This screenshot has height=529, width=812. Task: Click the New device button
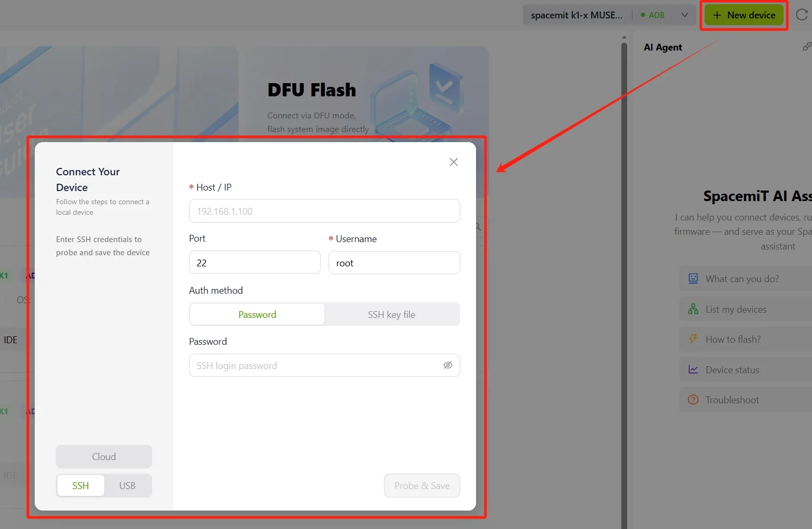point(744,15)
